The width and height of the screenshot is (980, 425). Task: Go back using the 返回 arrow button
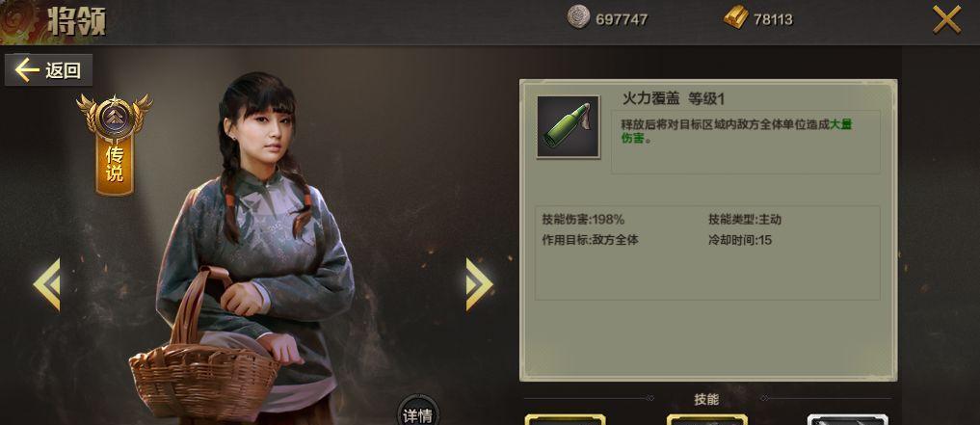(49, 70)
